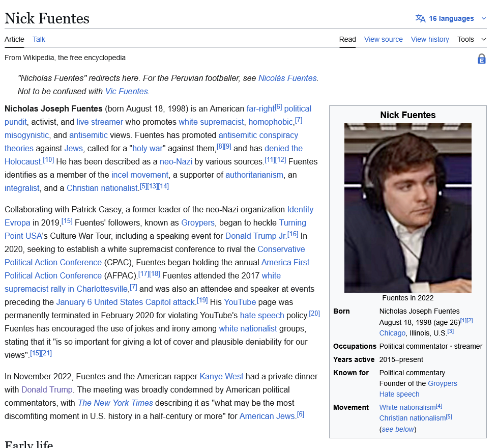Open the White nationalism infobox link
Viewport: 497px width, 448px height.
(x=407, y=407)
